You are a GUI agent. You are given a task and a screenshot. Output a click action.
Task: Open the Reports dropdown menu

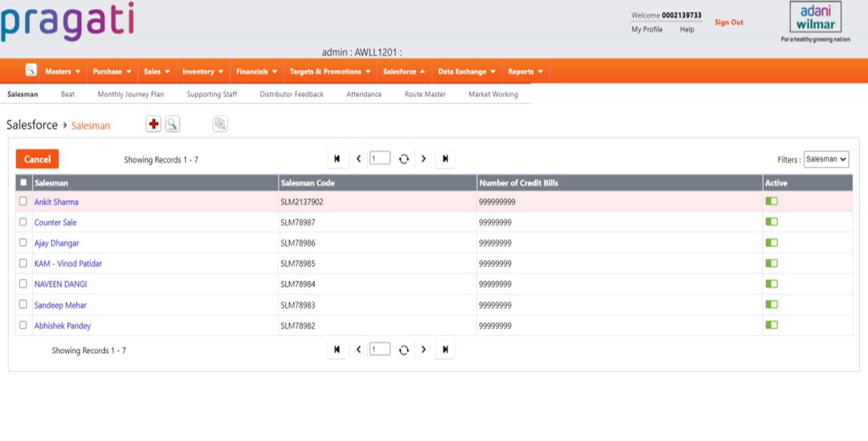[525, 71]
